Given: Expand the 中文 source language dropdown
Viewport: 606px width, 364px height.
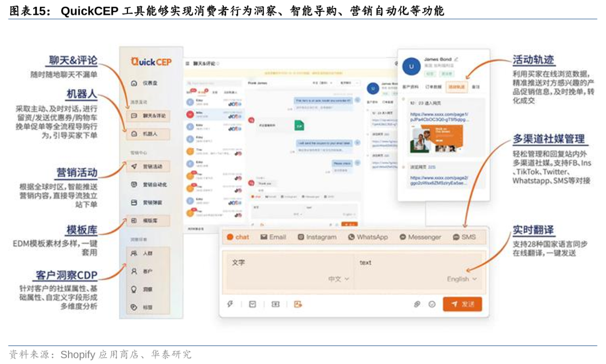Looking at the screenshot, I should click(338, 279).
